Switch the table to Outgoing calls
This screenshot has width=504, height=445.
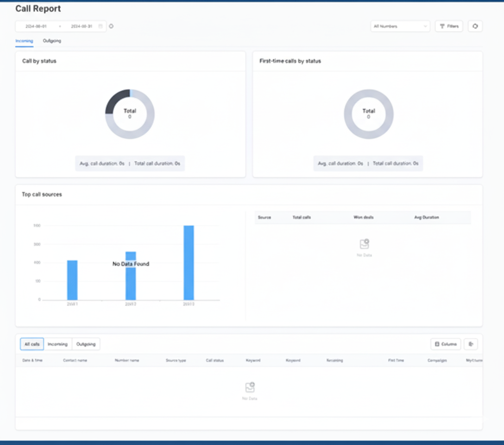[x=86, y=344]
